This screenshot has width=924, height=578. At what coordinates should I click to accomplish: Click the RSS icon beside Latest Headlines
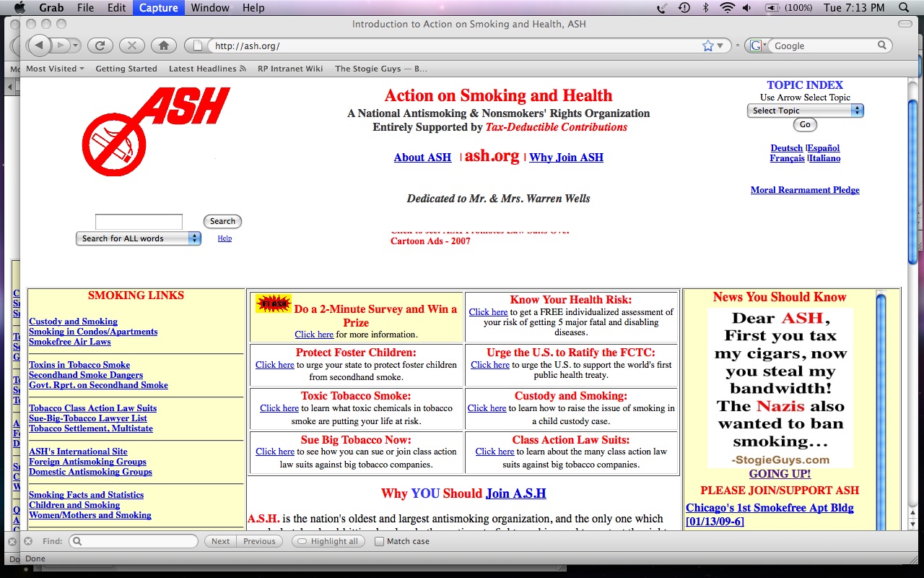tap(243, 69)
